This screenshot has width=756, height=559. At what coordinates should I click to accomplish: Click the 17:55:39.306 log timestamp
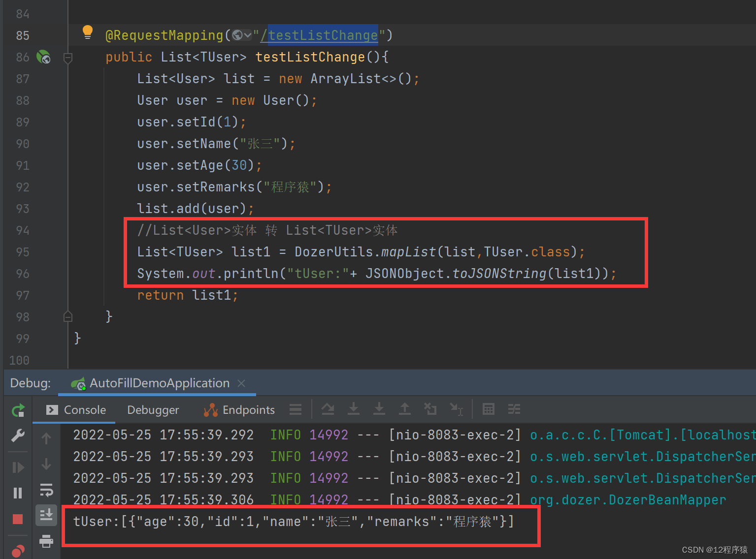click(x=207, y=500)
